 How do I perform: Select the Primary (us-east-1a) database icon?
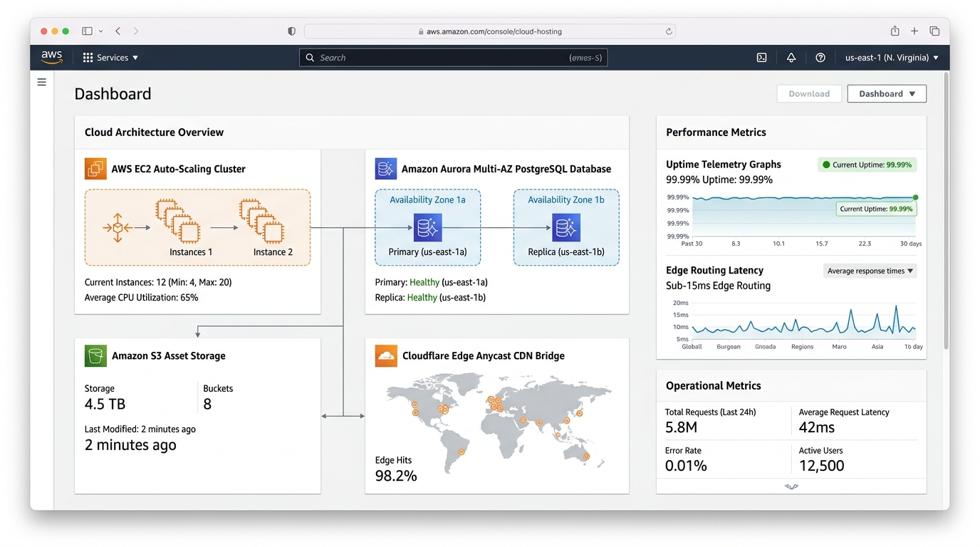click(x=427, y=228)
